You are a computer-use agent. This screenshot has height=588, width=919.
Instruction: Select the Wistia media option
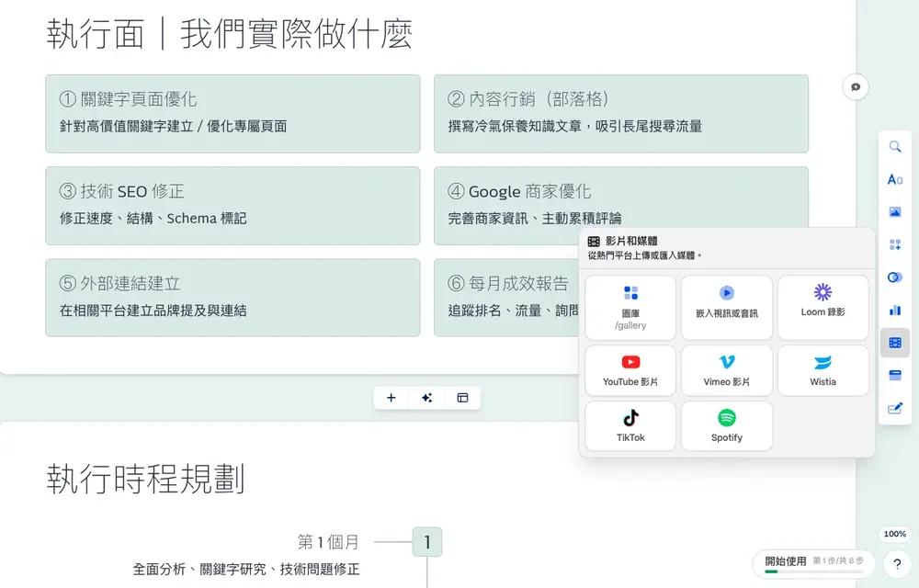823,370
